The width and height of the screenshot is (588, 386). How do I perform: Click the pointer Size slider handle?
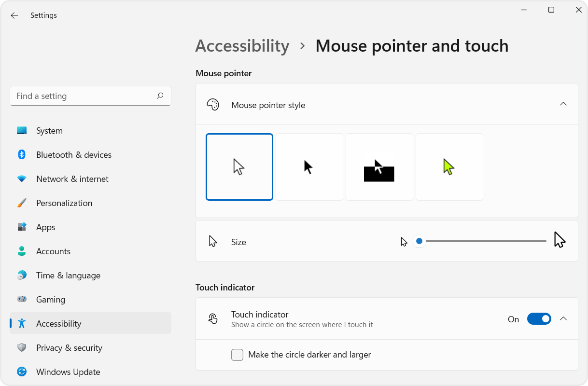[419, 240]
